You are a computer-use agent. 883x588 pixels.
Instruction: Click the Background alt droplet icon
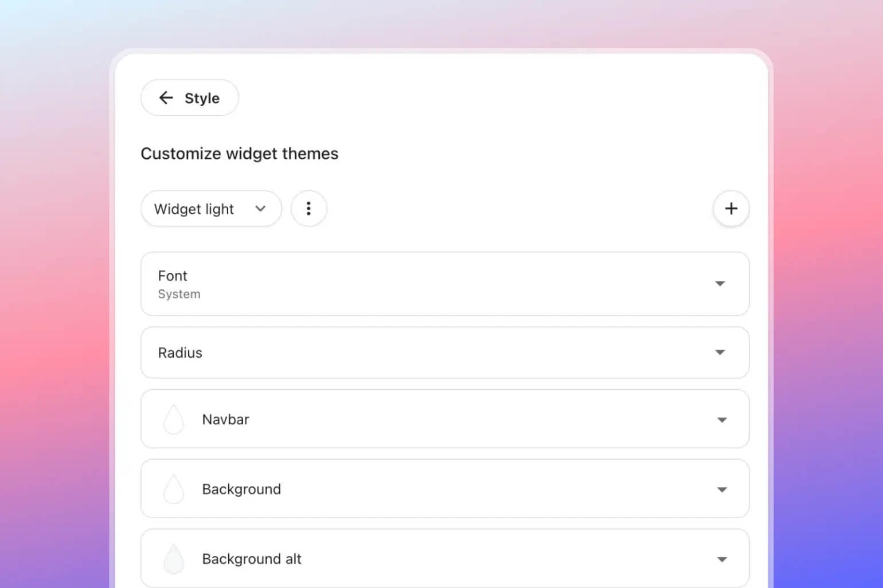[x=174, y=559]
